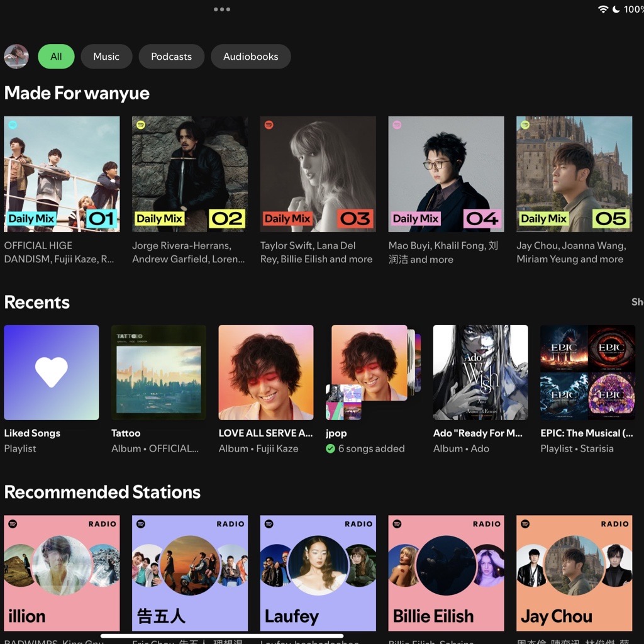The width and height of the screenshot is (644, 644).
Task: Open the Laufey radio station
Action: click(318, 572)
